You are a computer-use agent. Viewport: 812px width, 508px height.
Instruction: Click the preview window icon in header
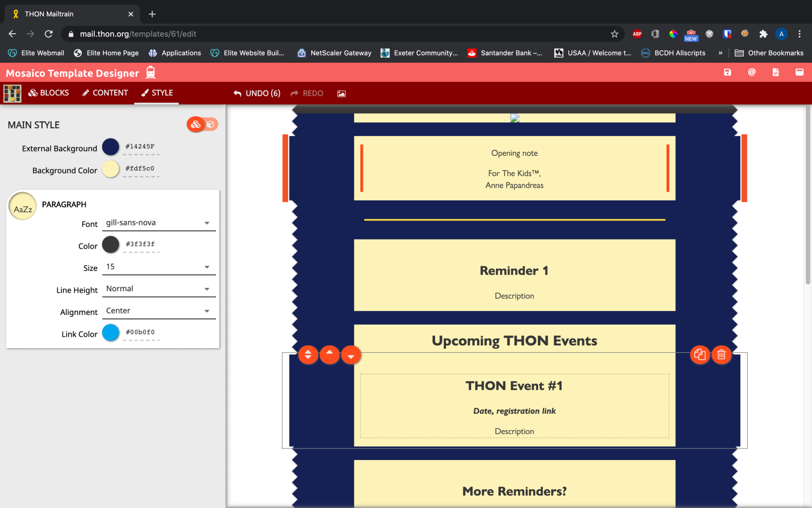799,73
